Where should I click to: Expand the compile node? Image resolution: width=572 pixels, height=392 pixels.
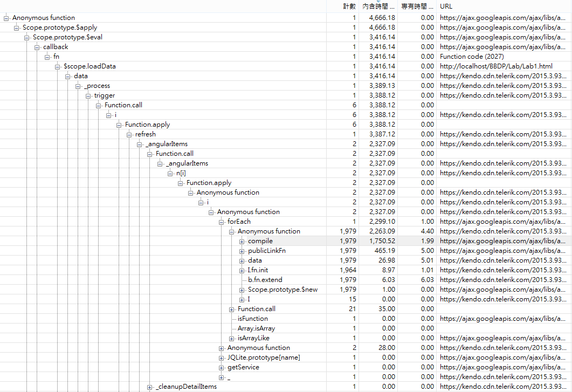click(242, 242)
